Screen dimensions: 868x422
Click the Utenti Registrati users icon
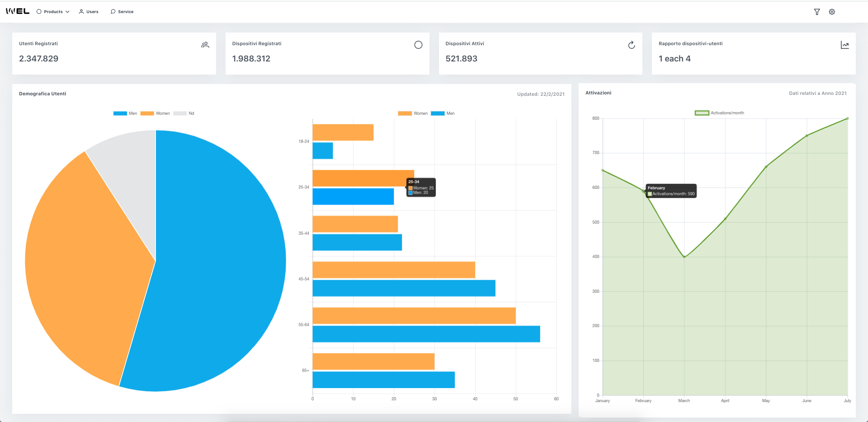[x=205, y=45]
